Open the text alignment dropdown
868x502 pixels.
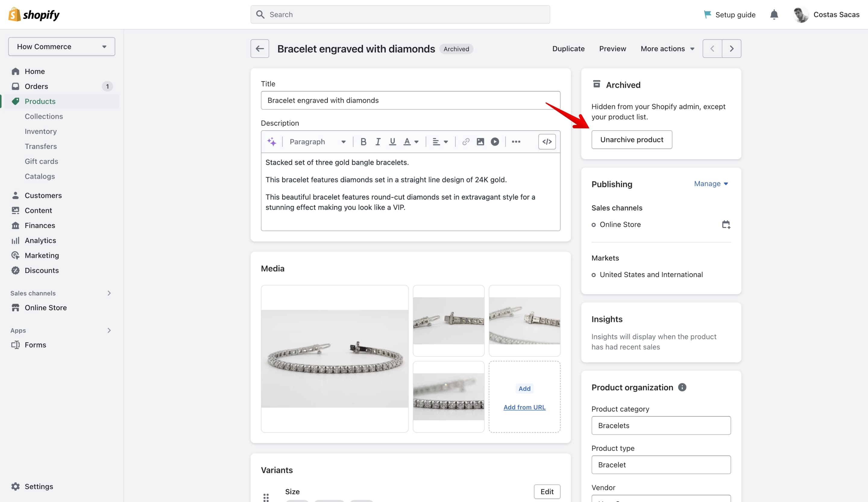(440, 142)
